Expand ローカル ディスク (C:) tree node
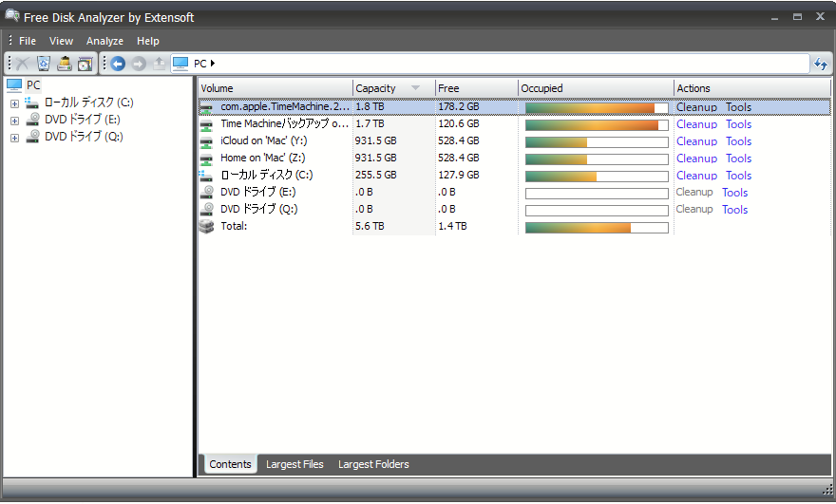 [14, 103]
